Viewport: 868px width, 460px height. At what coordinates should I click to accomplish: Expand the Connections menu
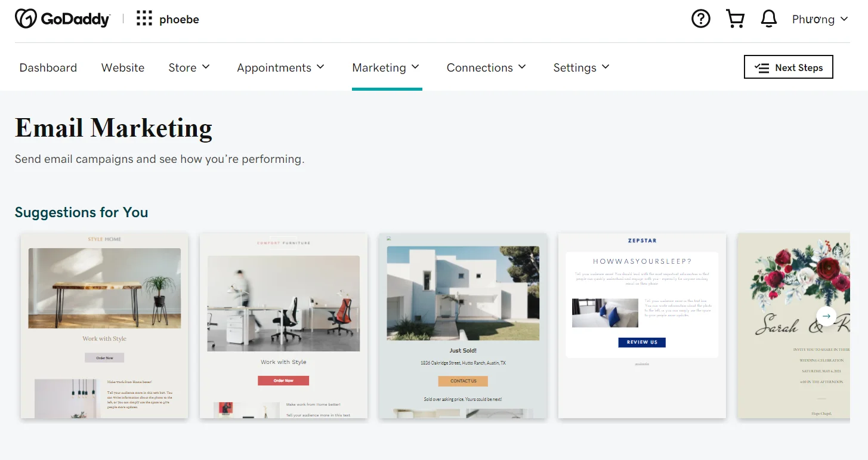486,67
